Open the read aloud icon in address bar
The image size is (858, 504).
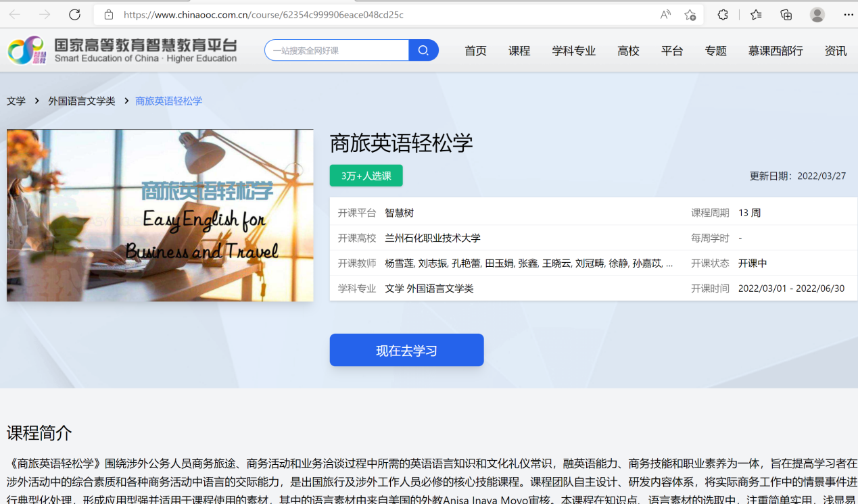coord(665,15)
